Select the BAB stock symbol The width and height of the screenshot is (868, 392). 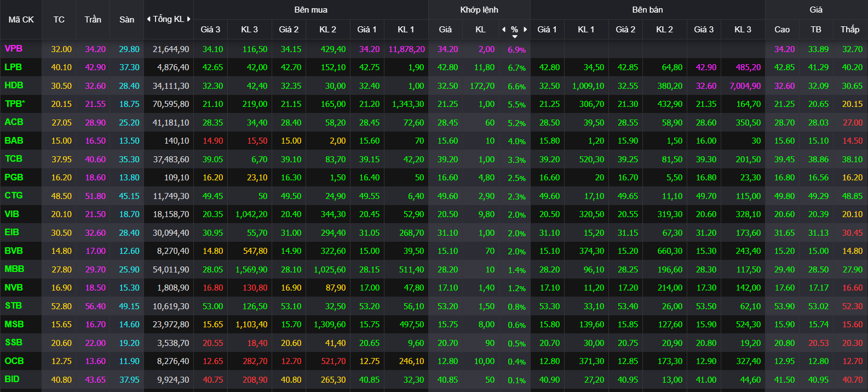[x=14, y=140]
